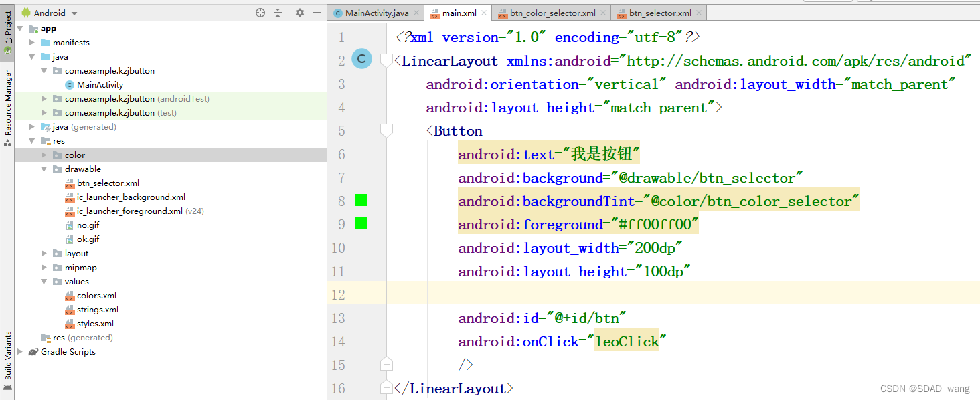Screen dimensions: 980x400
Task: Collapse the java folder arrow
Action: 32,57
